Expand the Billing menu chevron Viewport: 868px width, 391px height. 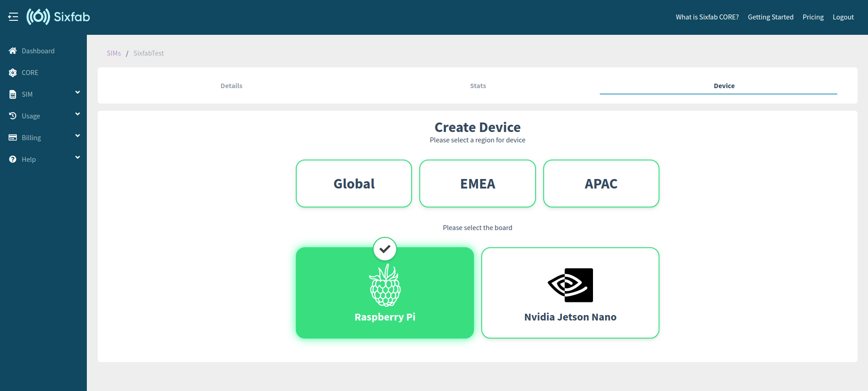coord(77,136)
